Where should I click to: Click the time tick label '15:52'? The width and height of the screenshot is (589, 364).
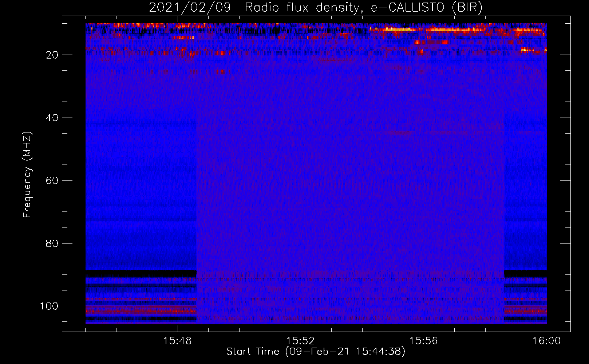coord(301,341)
